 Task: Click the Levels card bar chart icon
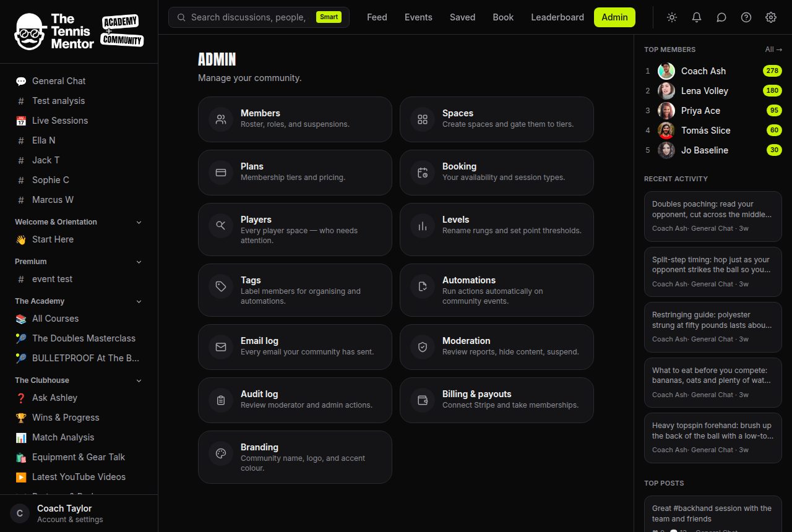point(423,226)
